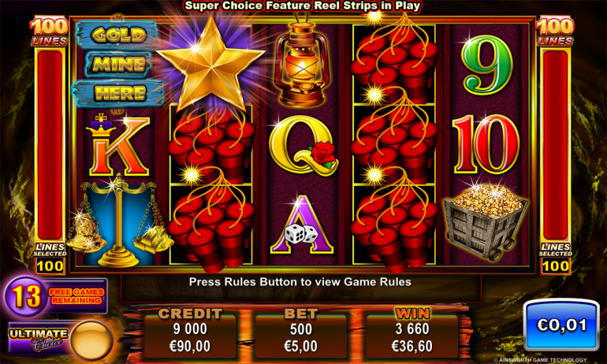Select the golden scales symbol

119,221
